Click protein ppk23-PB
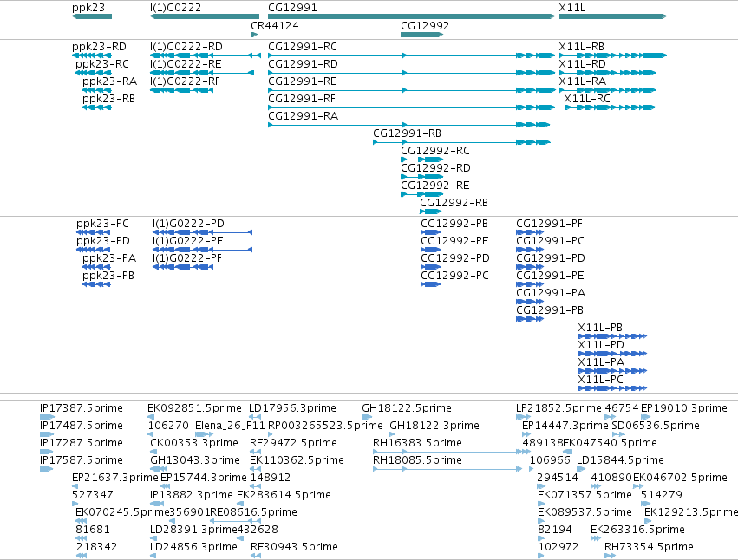The image size is (738, 560). (96, 284)
